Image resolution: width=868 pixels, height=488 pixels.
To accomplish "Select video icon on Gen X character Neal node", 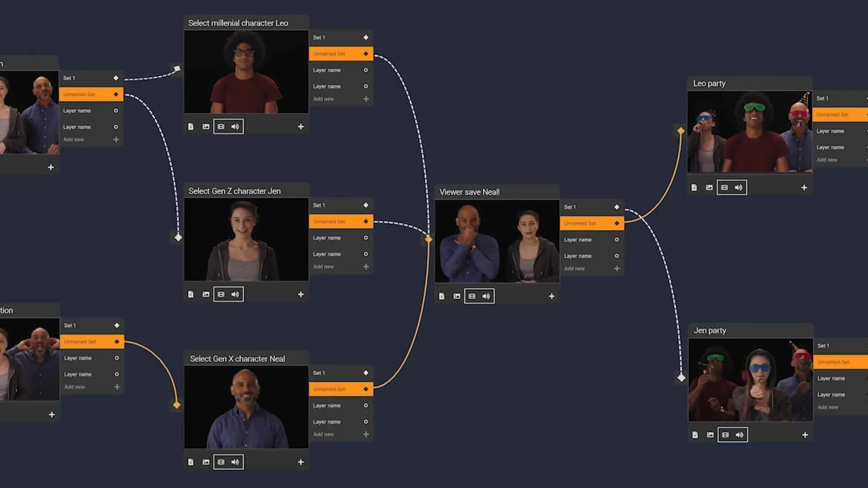I will pyautogui.click(x=221, y=462).
